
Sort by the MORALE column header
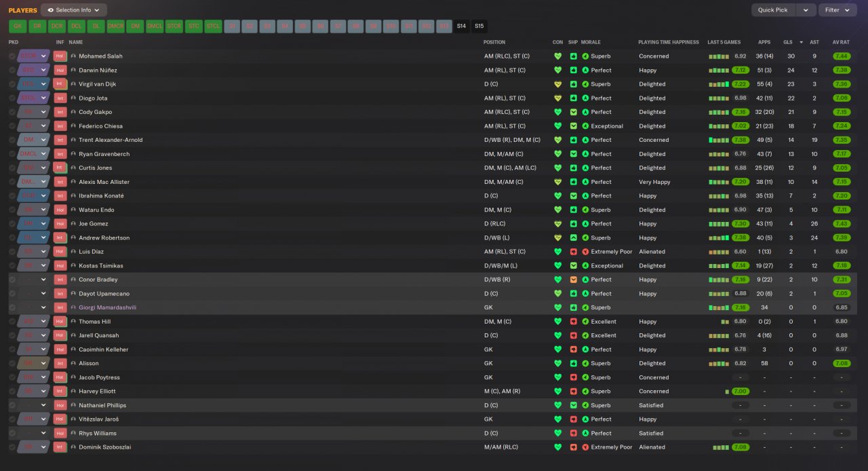point(591,42)
